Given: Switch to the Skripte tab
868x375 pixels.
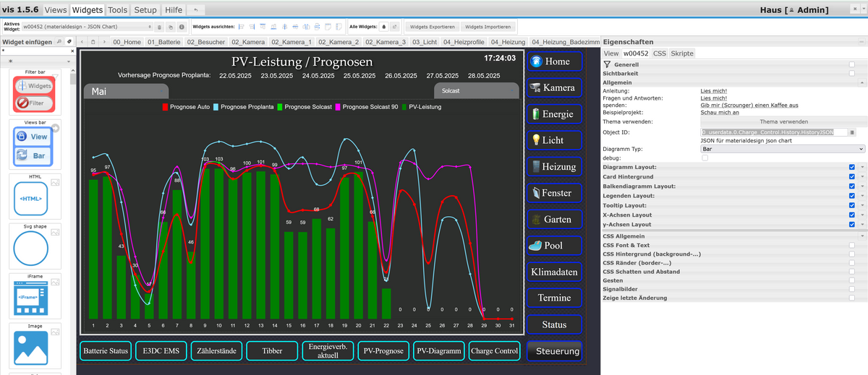Looking at the screenshot, I should click(x=682, y=53).
